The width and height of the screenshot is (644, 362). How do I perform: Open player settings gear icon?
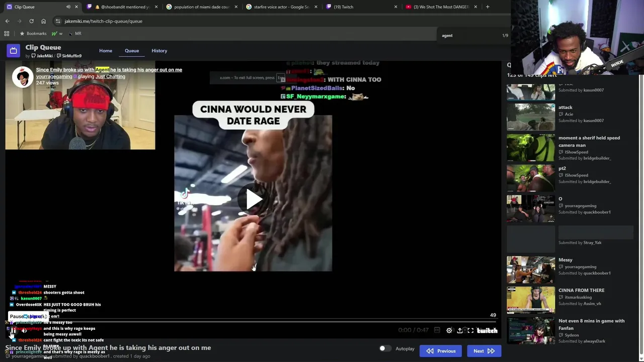(449, 330)
